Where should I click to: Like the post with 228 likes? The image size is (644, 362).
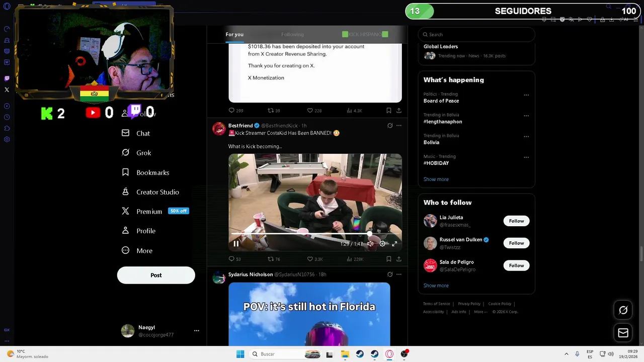[314, 111]
